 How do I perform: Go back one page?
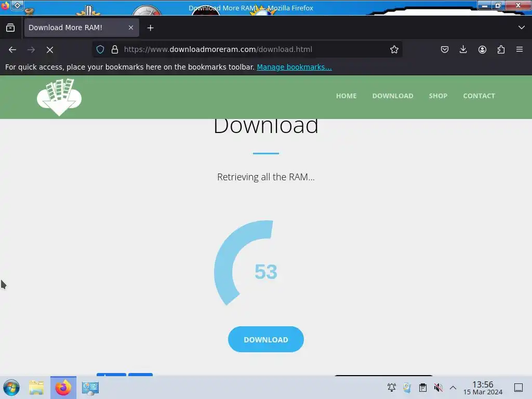point(12,49)
